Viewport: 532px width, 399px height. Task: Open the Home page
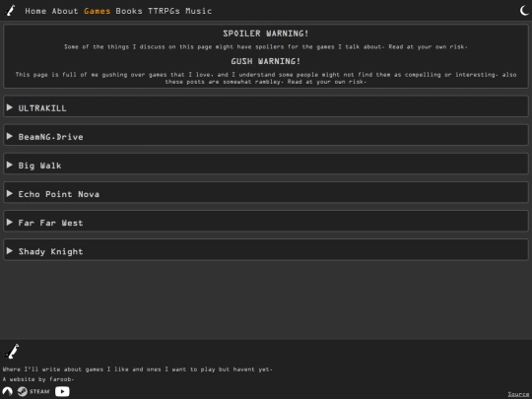[x=35, y=11]
